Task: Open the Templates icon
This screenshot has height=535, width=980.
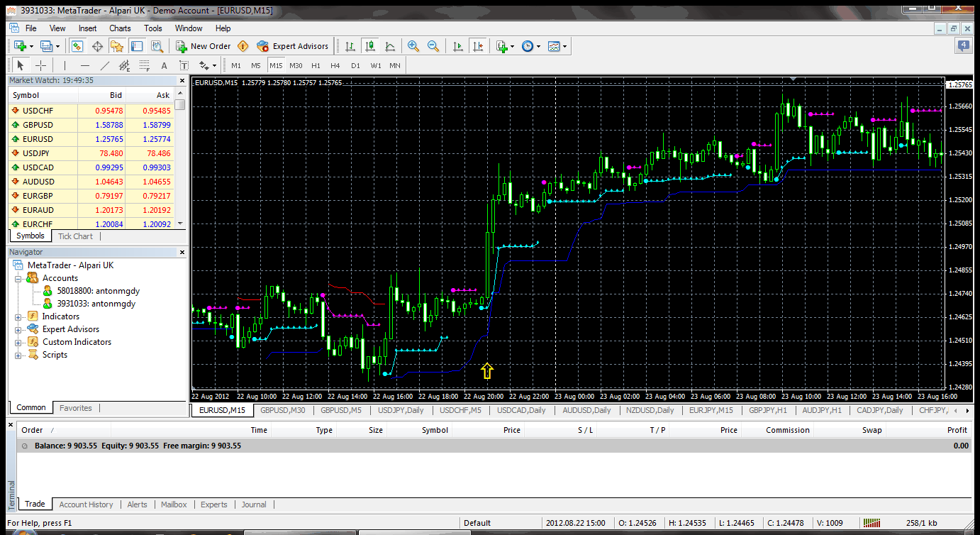Action: click(554, 46)
